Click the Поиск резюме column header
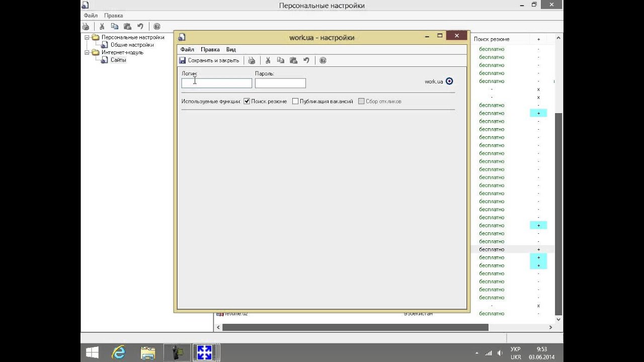Screen dimensions: 644x362 click(492, 39)
